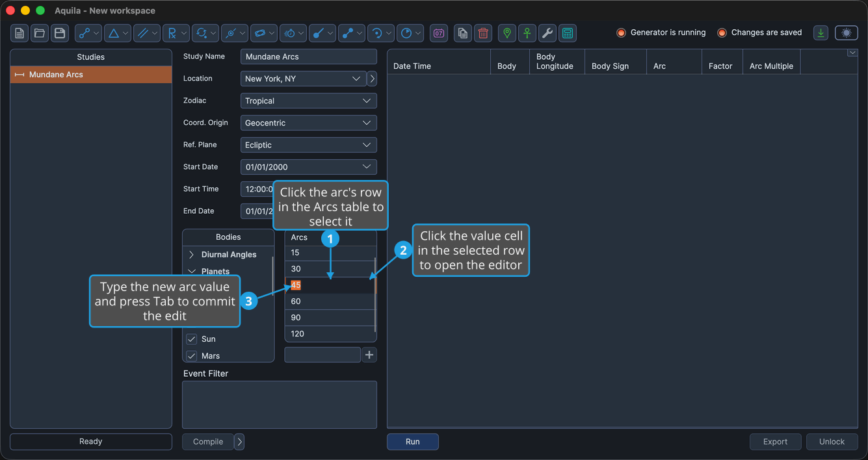Launch the teal calculator icon
This screenshot has height=460, width=868.
tap(568, 33)
